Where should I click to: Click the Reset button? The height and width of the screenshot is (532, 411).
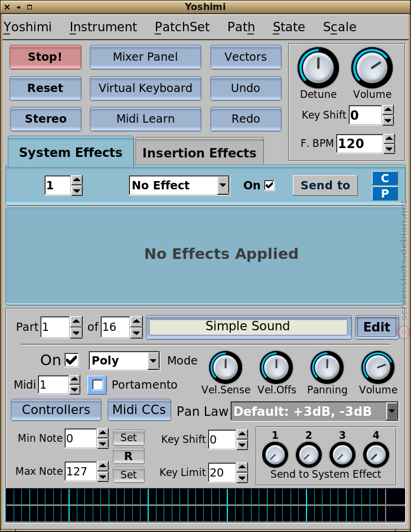pos(45,88)
